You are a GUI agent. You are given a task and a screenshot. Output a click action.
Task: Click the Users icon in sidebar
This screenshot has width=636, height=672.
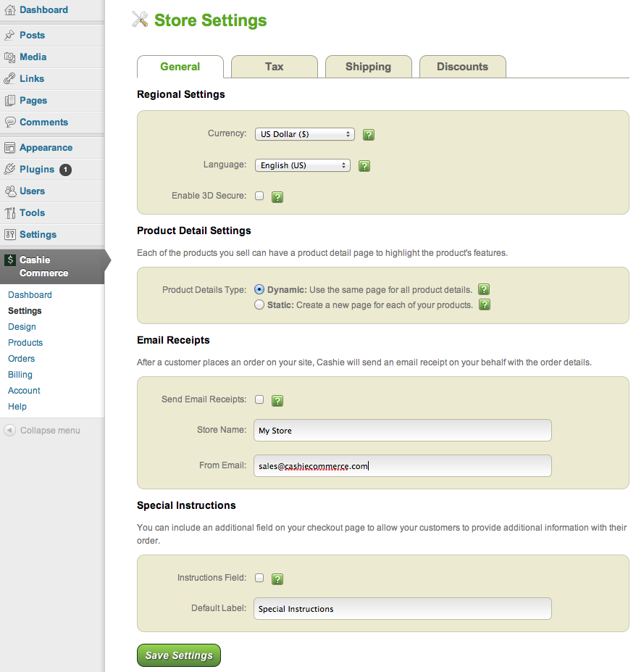pyautogui.click(x=10, y=191)
